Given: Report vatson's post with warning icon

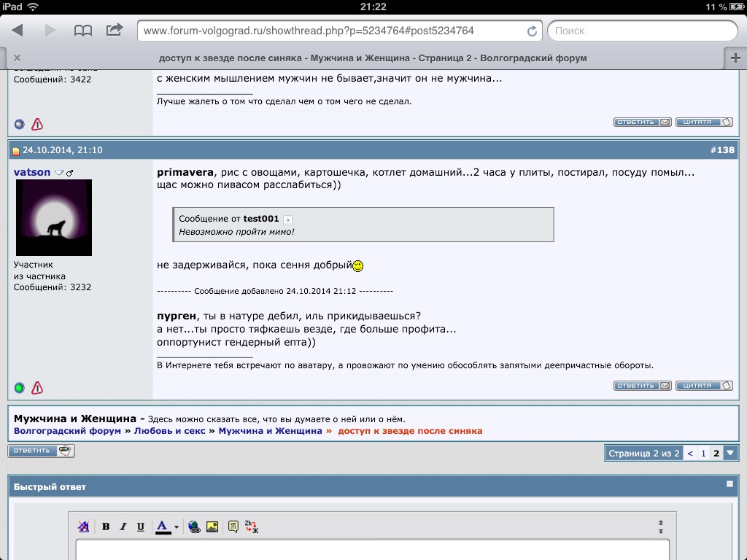Looking at the screenshot, I should click(37, 388).
